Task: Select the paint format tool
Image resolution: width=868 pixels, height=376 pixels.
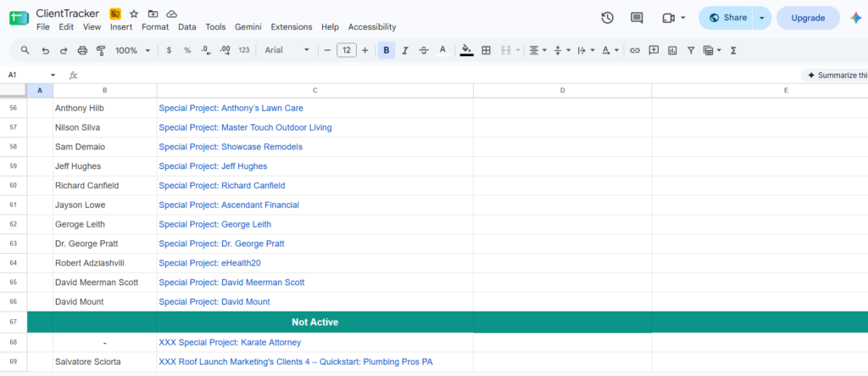Action: click(101, 50)
